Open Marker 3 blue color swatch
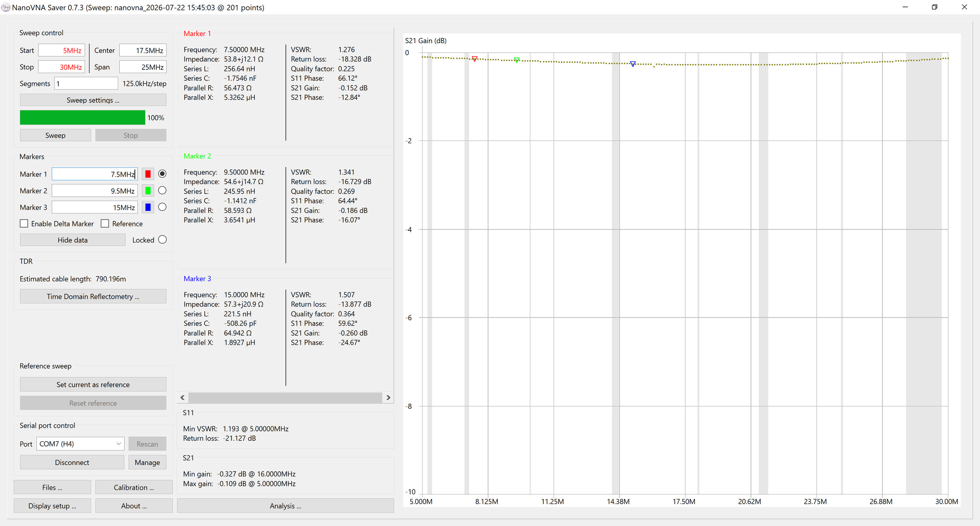 148,207
